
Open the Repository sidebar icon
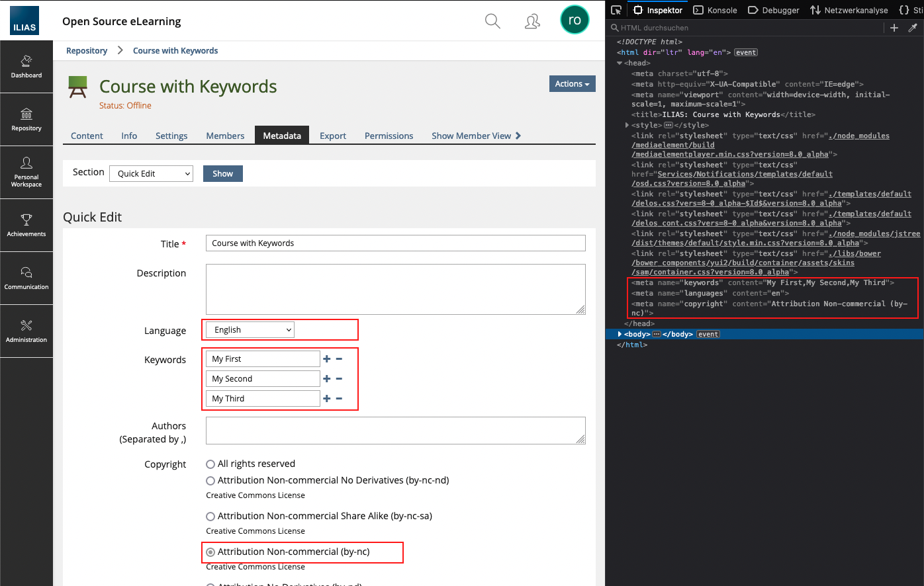coord(26,119)
